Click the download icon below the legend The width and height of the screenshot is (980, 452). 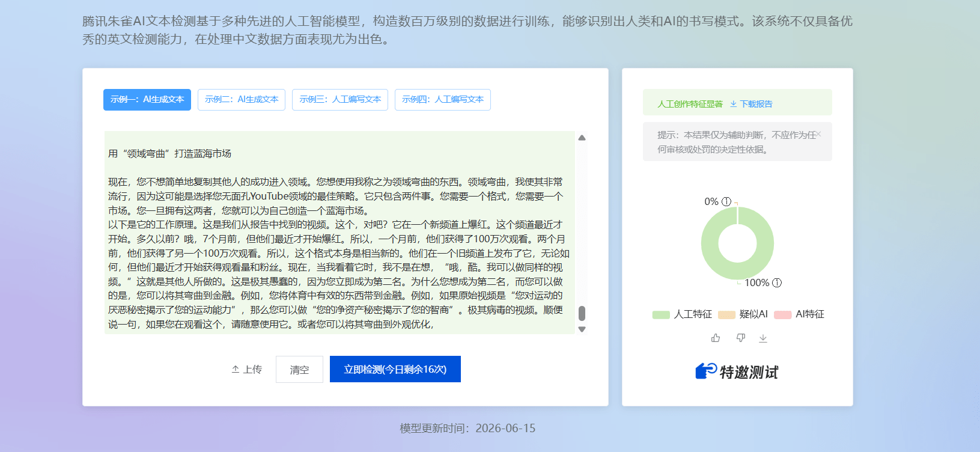pyautogui.click(x=763, y=338)
